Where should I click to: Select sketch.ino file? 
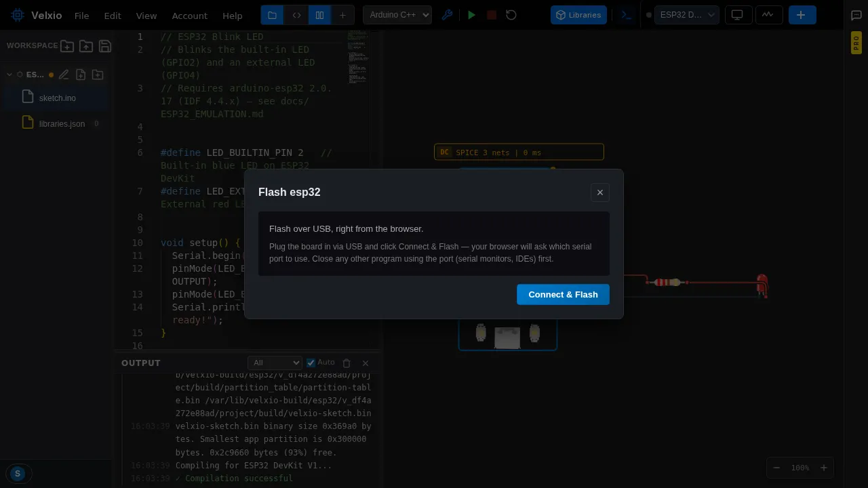pyautogui.click(x=56, y=98)
